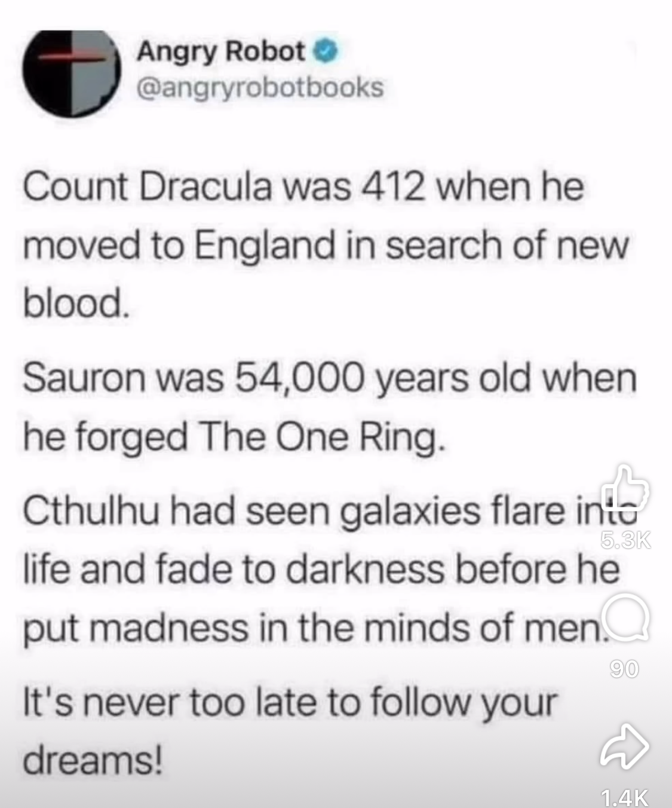This screenshot has height=808, width=672.
Task: Tap the thumbs-up like icon
Action: tap(625, 490)
